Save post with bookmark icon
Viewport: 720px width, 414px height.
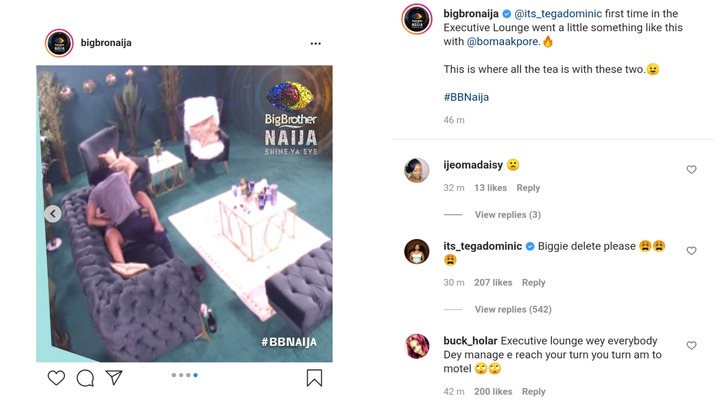click(x=314, y=378)
